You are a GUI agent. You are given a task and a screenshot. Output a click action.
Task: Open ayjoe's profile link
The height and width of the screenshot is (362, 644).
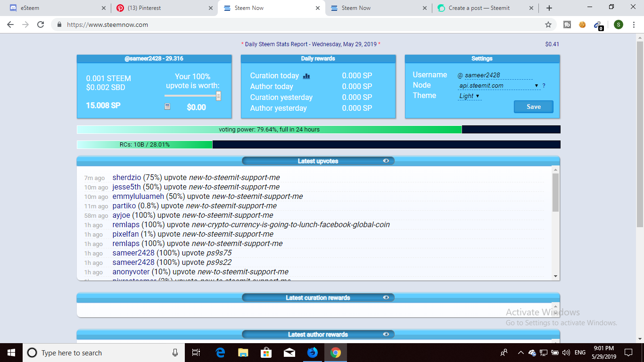tap(121, 215)
